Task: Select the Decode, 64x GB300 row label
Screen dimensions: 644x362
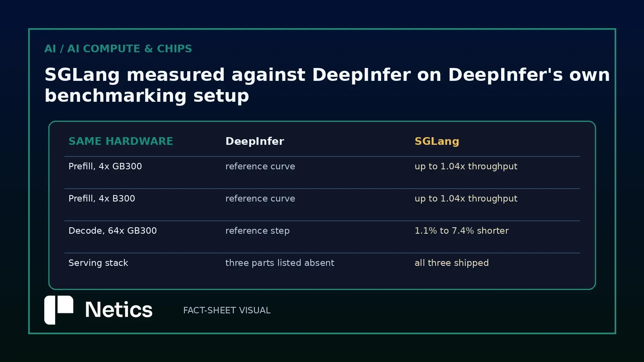Action: 113,230
